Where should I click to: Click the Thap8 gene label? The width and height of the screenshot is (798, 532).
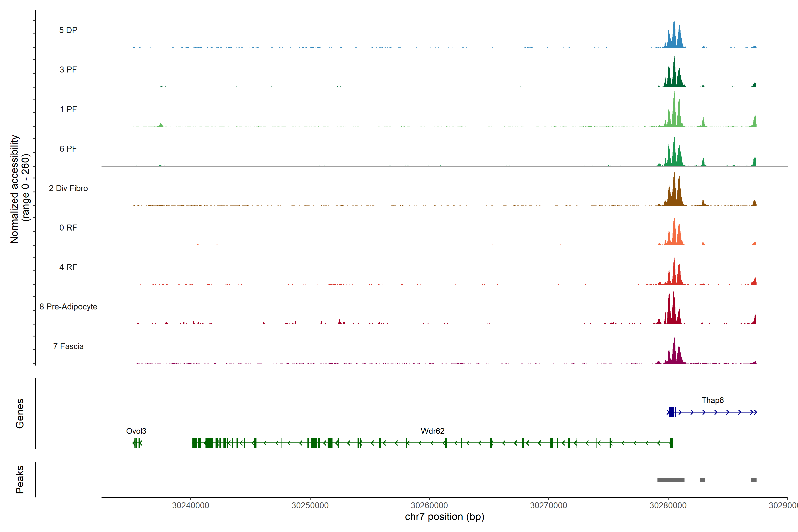(712, 400)
